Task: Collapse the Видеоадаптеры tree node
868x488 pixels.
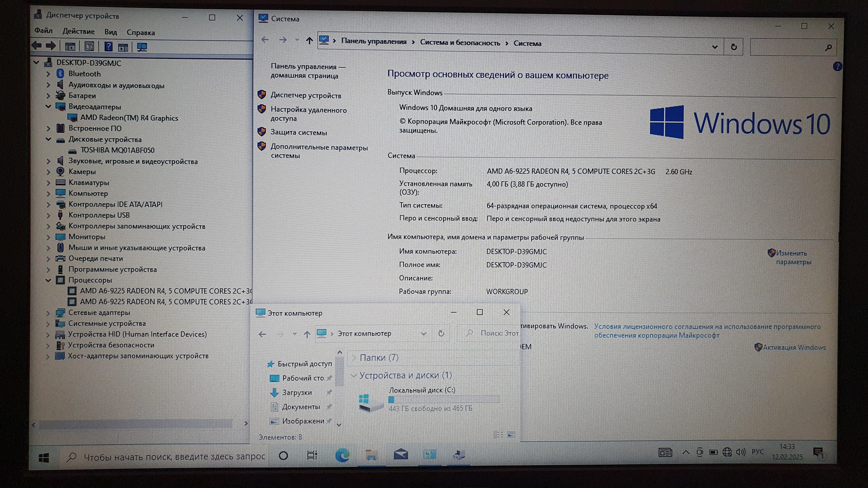Action: [48, 107]
